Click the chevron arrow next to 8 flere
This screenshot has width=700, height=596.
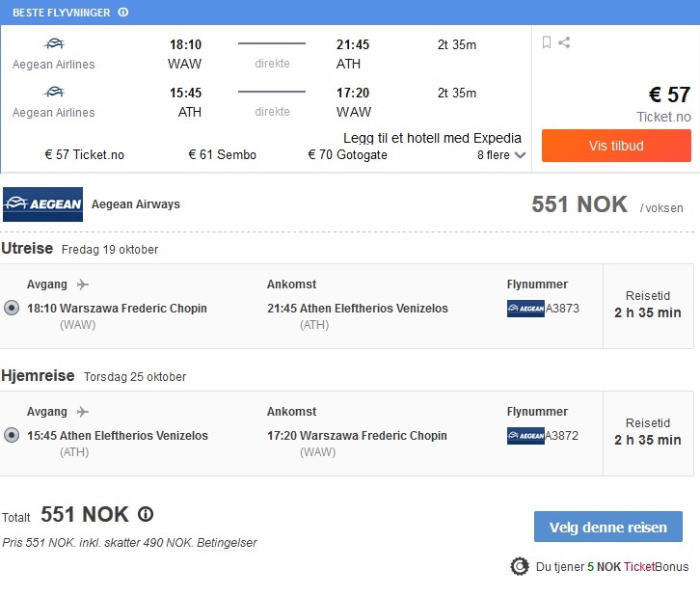(520, 155)
